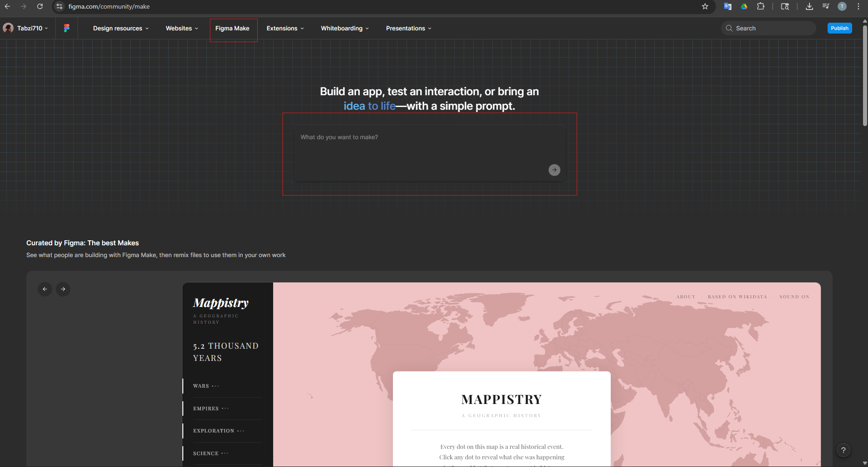Click the MAPPISTRY card heading
This screenshot has height=467, width=868.
501,399
